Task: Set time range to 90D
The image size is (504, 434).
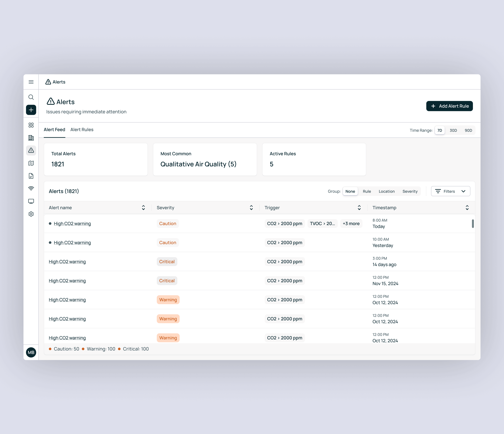Action: [x=468, y=130]
